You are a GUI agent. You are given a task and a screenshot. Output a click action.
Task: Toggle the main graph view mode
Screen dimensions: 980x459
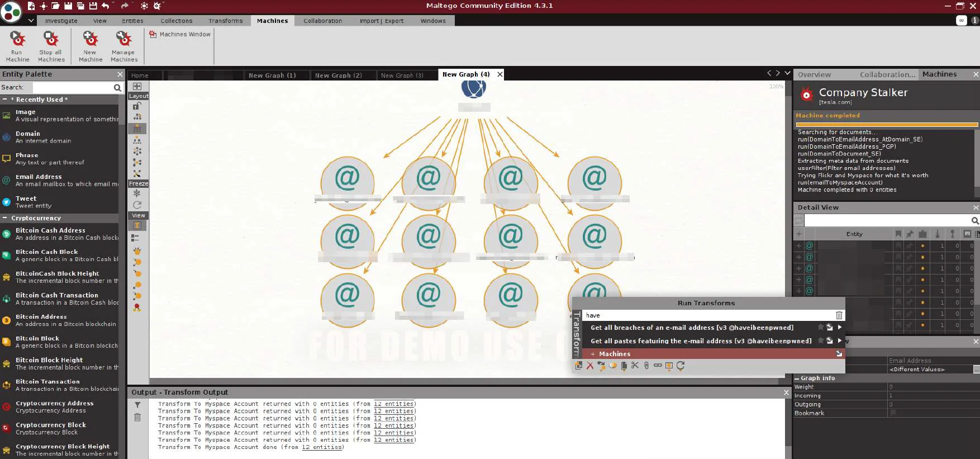pos(137,225)
